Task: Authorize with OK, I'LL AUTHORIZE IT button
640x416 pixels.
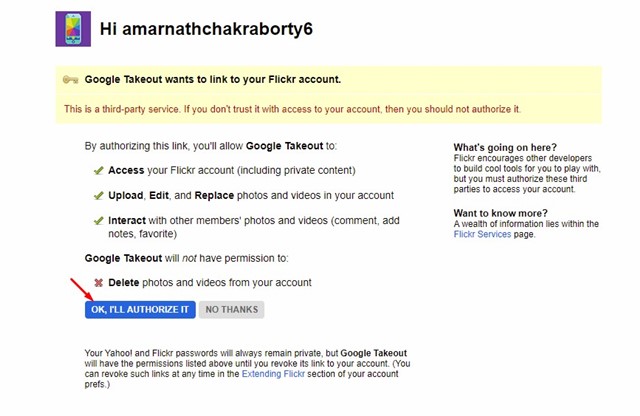Action: [140, 310]
